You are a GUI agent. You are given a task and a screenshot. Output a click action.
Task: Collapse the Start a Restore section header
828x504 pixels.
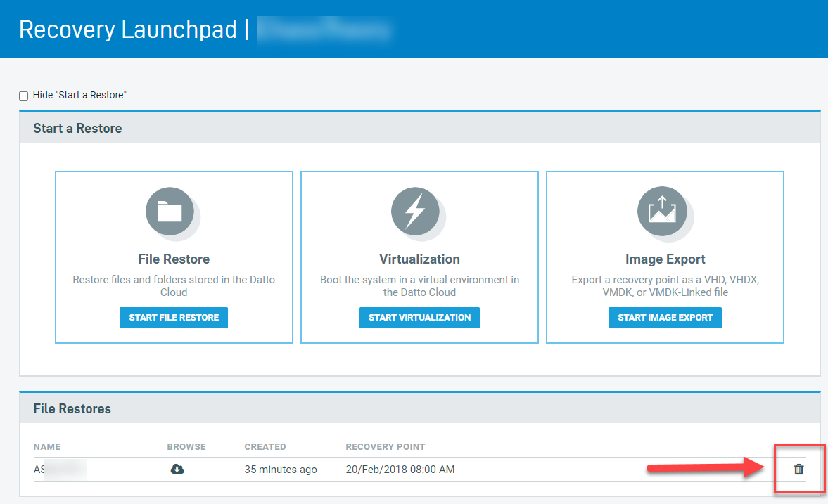click(77, 128)
